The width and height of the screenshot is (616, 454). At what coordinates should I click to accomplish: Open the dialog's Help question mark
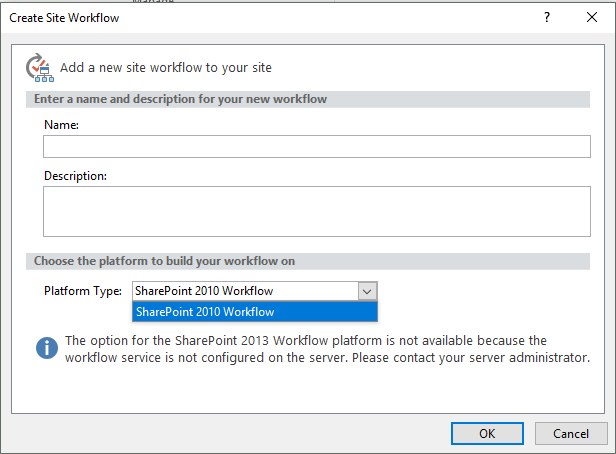[x=546, y=17]
